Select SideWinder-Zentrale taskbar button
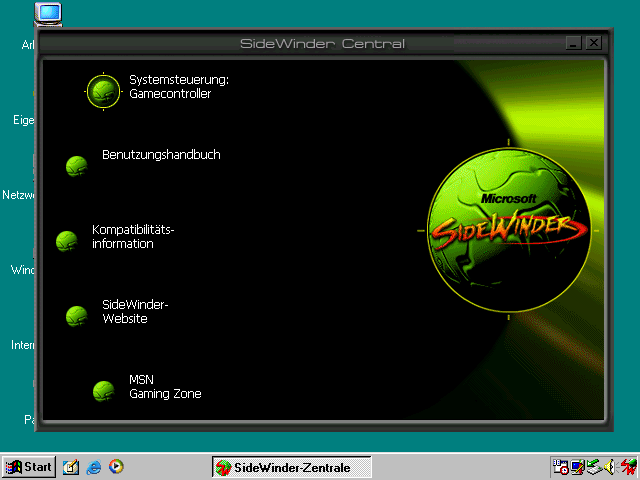This screenshot has height=480, width=640. (x=291, y=467)
